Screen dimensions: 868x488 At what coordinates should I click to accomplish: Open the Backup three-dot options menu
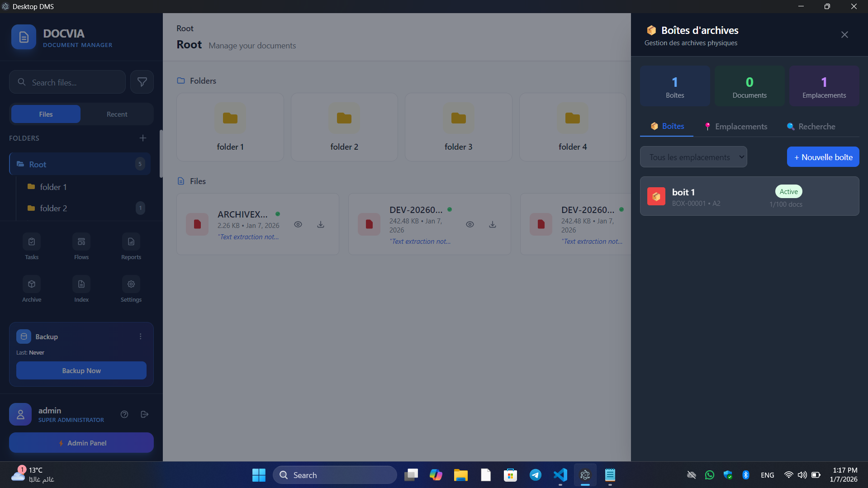(141, 336)
